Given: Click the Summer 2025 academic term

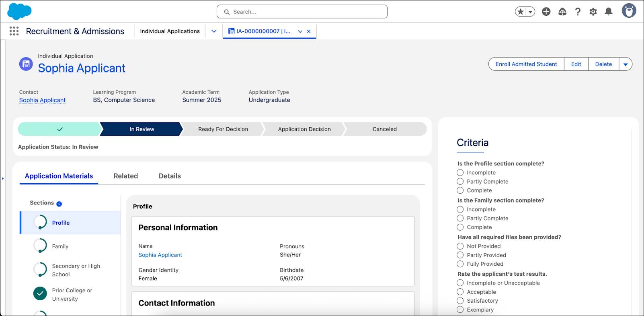Looking at the screenshot, I should [201, 100].
